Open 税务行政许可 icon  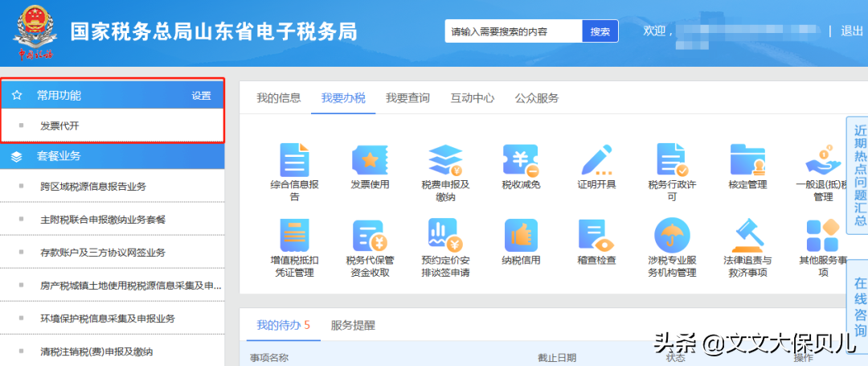672,161
